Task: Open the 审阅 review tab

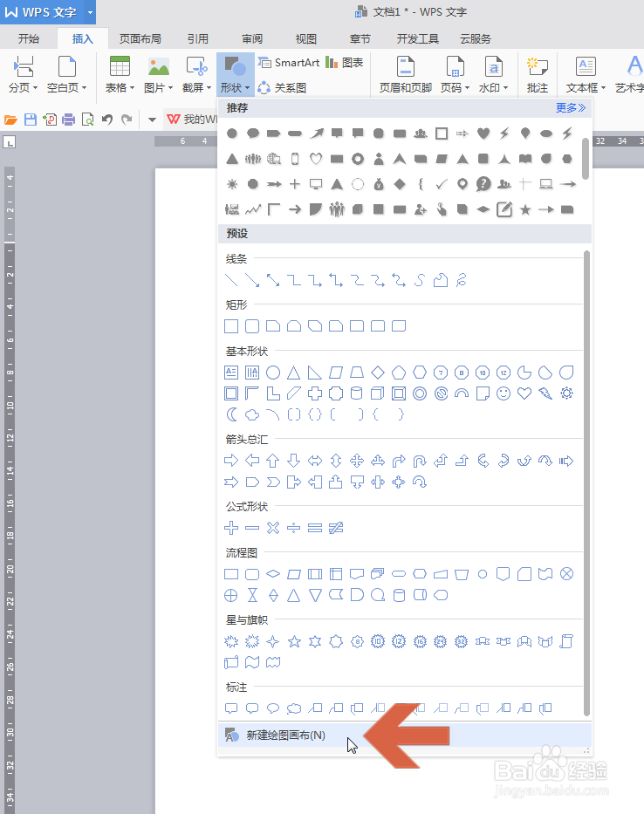Action: pyautogui.click(x=252, y=39)
